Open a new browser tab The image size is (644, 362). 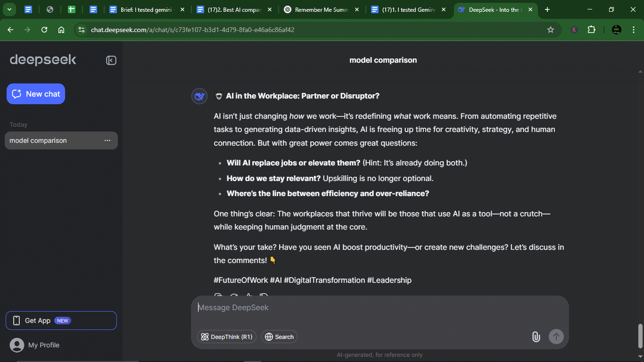tap(547, 9)
